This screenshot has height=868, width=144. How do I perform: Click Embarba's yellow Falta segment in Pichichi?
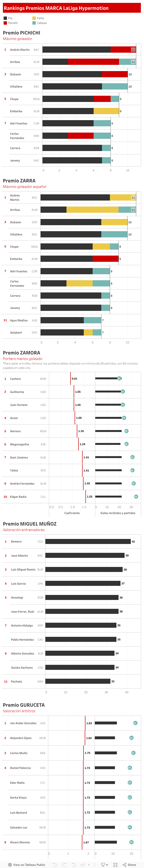(106, 111)
